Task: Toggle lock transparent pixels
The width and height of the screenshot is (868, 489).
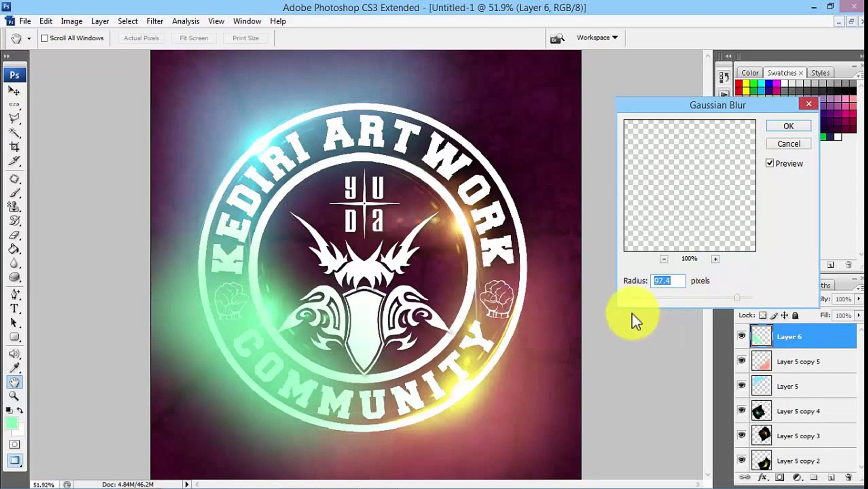Action: (763, 315)
